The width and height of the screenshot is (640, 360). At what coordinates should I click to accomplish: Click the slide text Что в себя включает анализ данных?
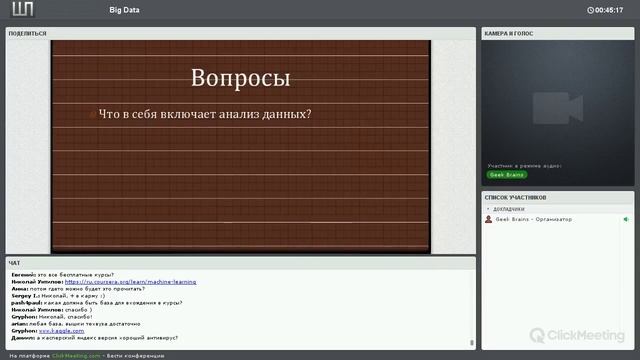205,114
